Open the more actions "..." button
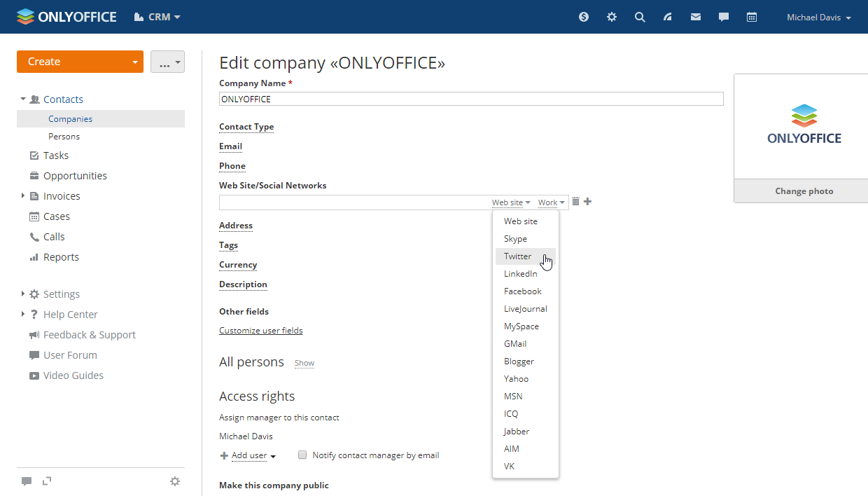This screenshot has height=496, width=868. click(x=167, y=62)
